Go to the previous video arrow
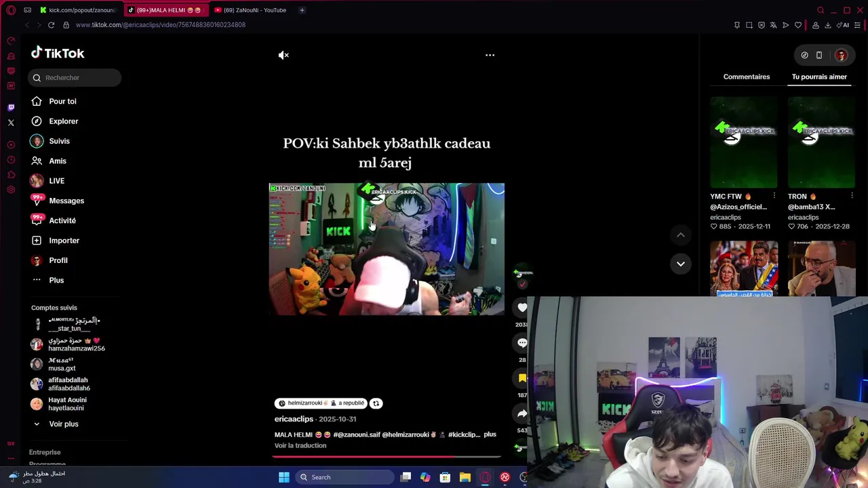 click(x=680, y=235)
